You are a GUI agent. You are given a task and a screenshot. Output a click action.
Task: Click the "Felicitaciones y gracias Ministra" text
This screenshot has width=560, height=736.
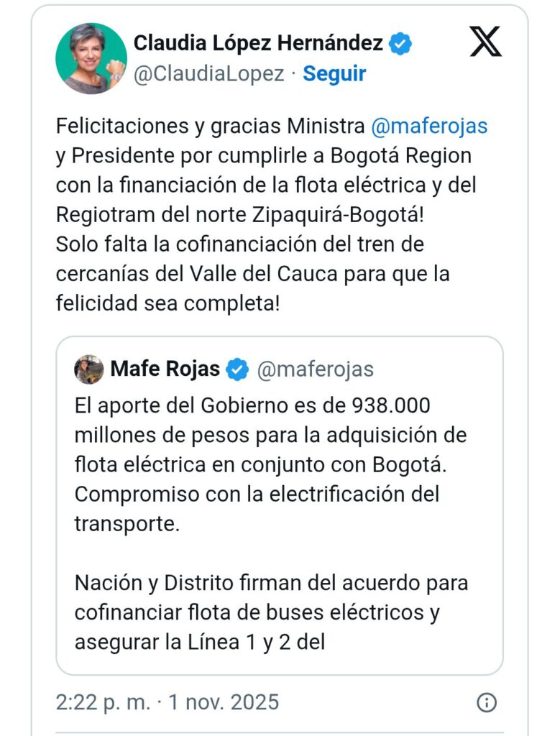pyautogui.click(x=210, y=126)
